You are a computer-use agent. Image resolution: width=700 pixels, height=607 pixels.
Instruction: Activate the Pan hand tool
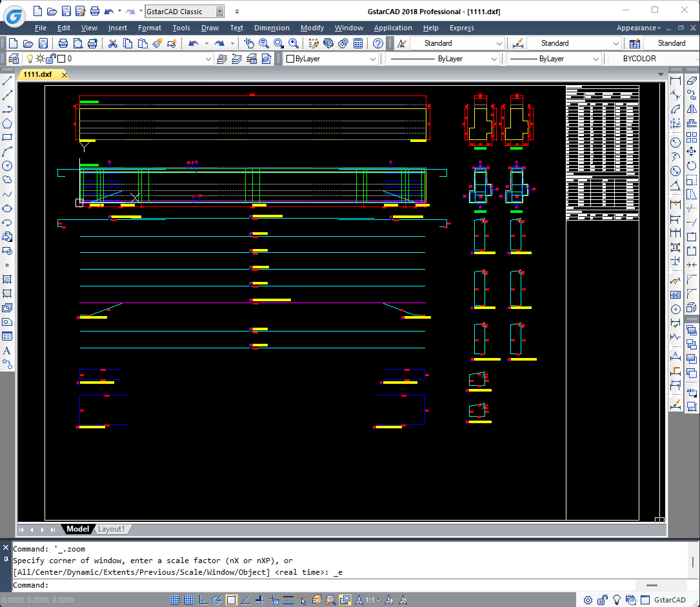tap(249, 43)
